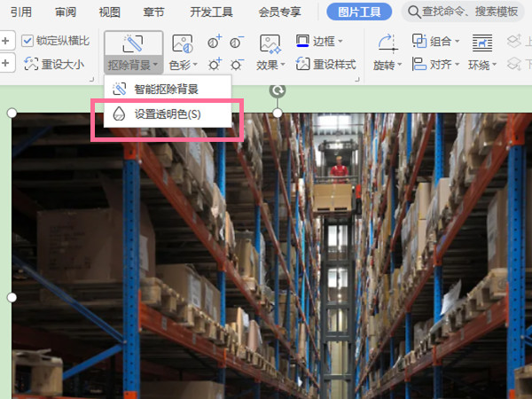Click the lower size plus stepper
The width and height of the screenshot is (532, 399).
click(5, 63)
